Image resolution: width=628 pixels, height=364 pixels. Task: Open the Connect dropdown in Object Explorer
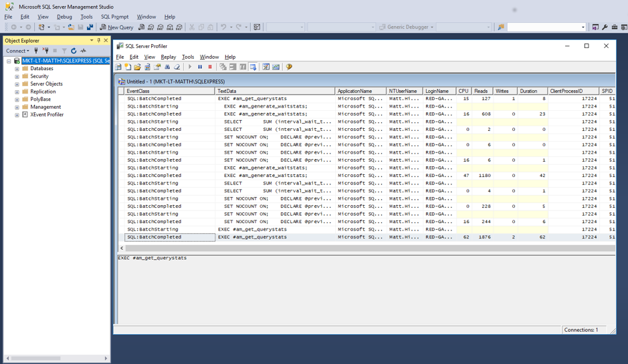coord(17,51)
